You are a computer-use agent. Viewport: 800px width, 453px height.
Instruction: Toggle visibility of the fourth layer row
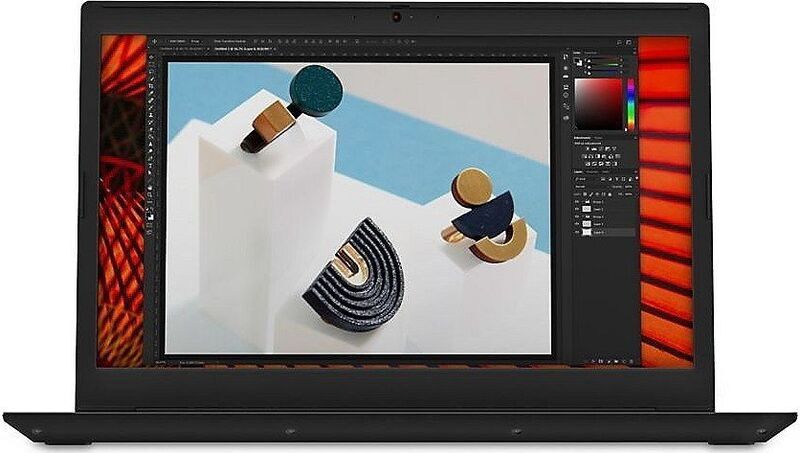coord(577,224)
